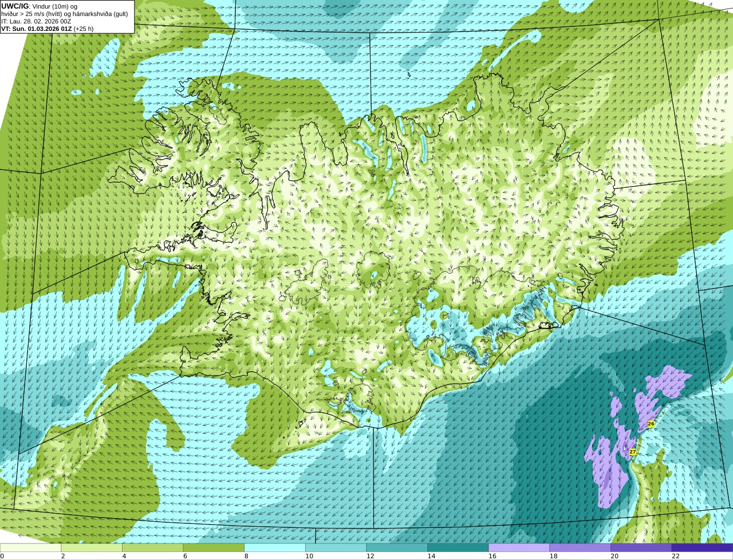The height and width of the screenshot is (560, 733).
Task: Pick the 6–8 m/s olive green legend swatch
Action: click(214, 548)
